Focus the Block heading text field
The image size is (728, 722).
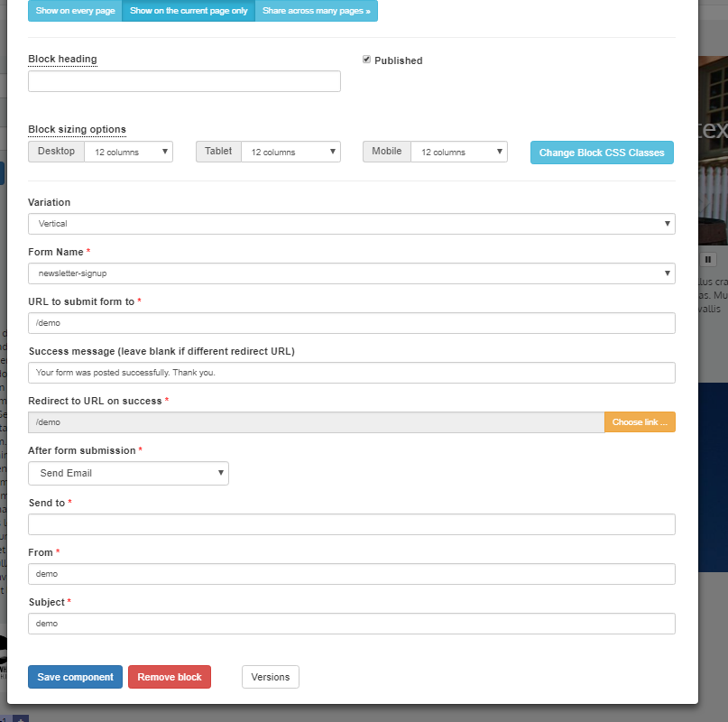184,81
